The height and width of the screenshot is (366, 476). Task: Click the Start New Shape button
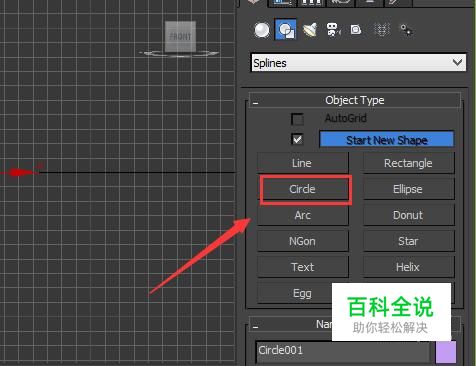387,140
